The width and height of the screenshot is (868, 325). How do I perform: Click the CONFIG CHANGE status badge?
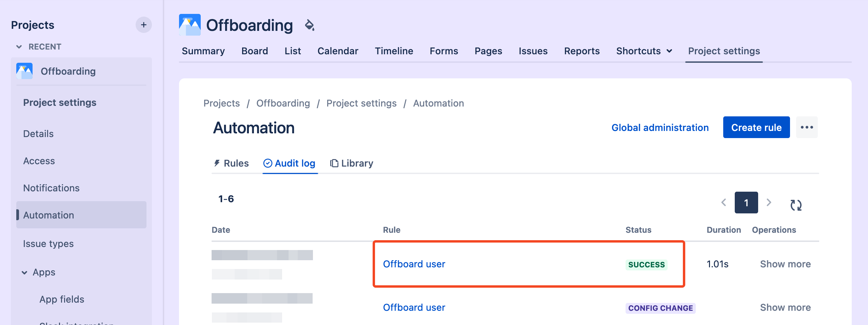click(660, 308)
